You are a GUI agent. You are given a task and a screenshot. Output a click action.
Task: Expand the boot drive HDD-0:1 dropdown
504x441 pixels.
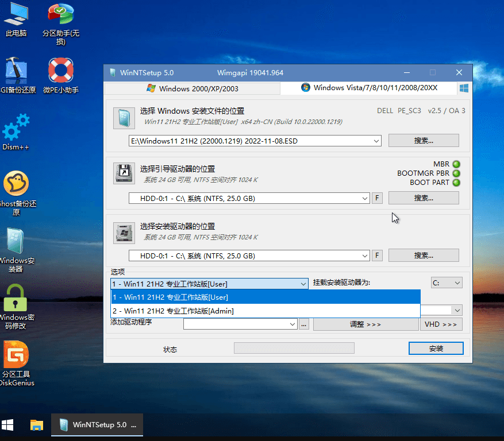tap(365, 199)
